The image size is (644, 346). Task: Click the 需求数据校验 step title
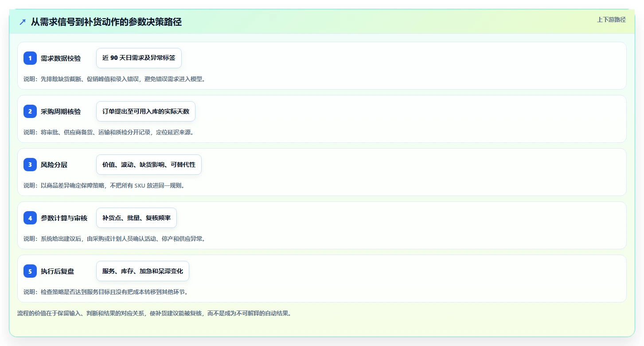(x=61, y=58)
